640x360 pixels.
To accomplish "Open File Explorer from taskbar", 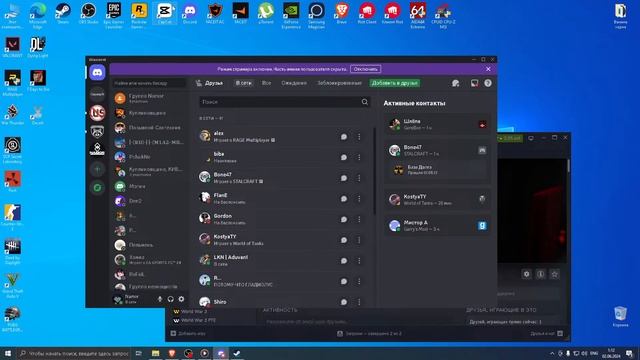I will [156, 353].
